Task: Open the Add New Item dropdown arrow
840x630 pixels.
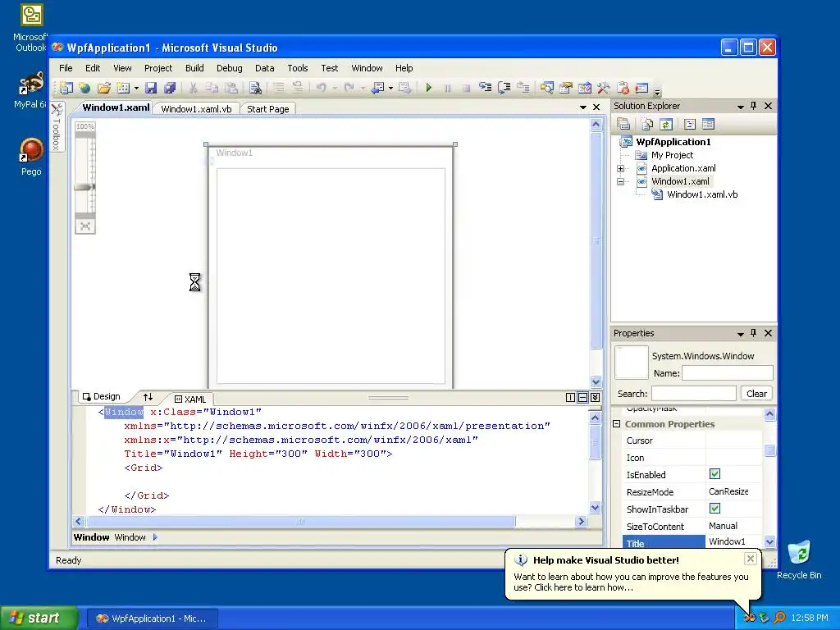Action: pyautogui.click(x=136, y=88)
